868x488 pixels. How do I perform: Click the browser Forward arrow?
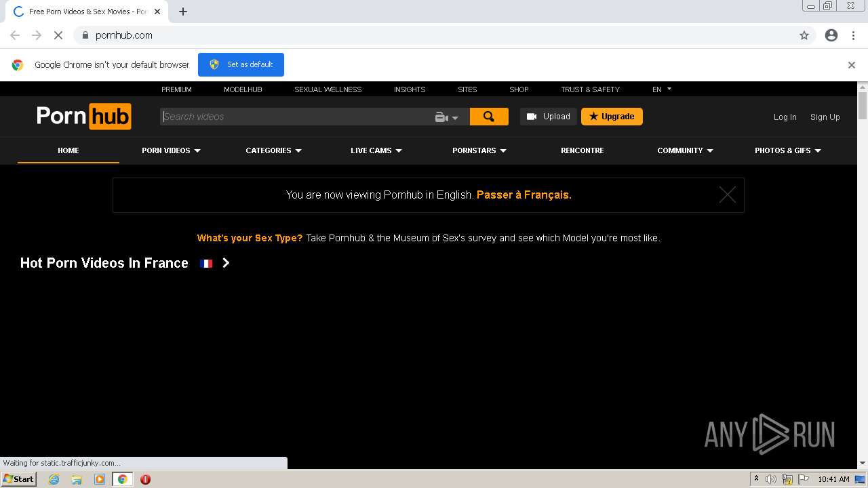37,35
